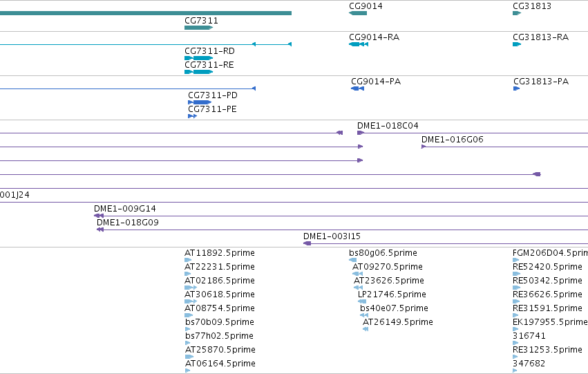Select the CG9014-PA protein glyph
This screenshot has width=588, height=374.
[357, 88]
